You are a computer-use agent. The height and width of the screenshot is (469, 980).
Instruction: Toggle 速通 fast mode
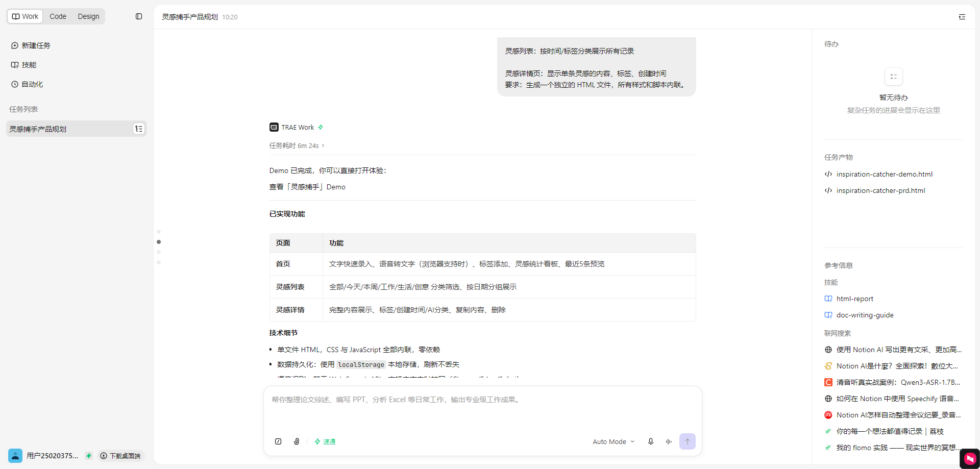tap(325, 441)
